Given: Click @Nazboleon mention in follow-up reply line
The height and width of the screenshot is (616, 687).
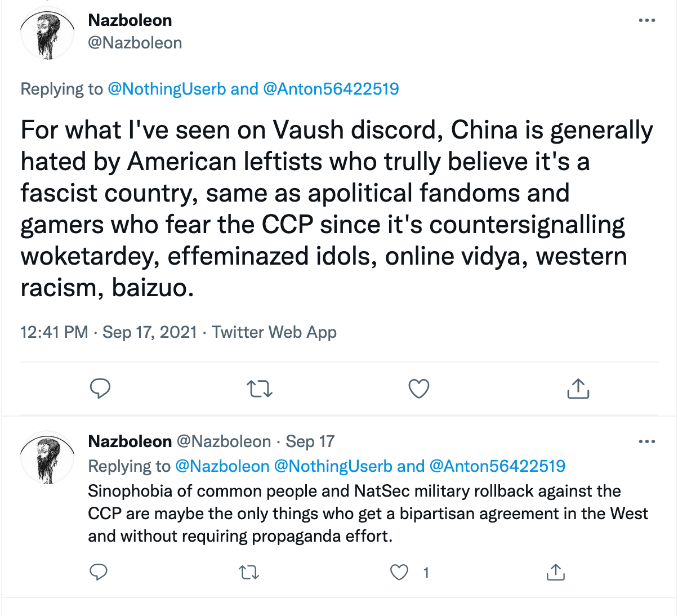Looking at the screenshot, I should coord(222,466).
